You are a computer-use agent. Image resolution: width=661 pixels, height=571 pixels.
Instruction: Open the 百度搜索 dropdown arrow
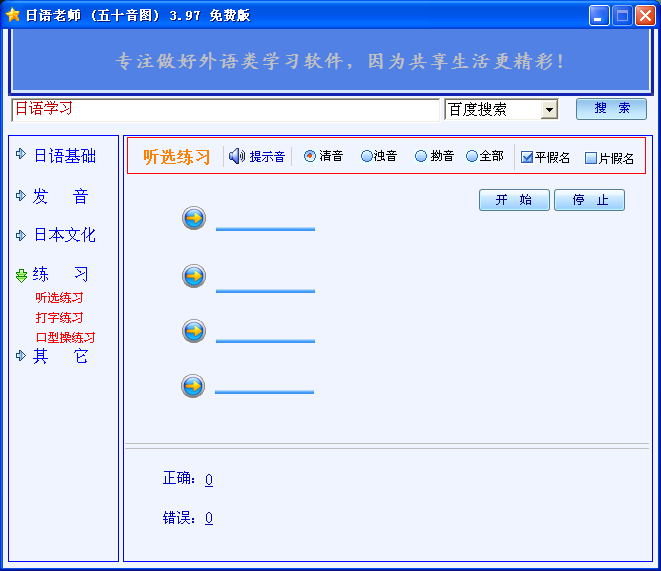[x=549, y=110]
